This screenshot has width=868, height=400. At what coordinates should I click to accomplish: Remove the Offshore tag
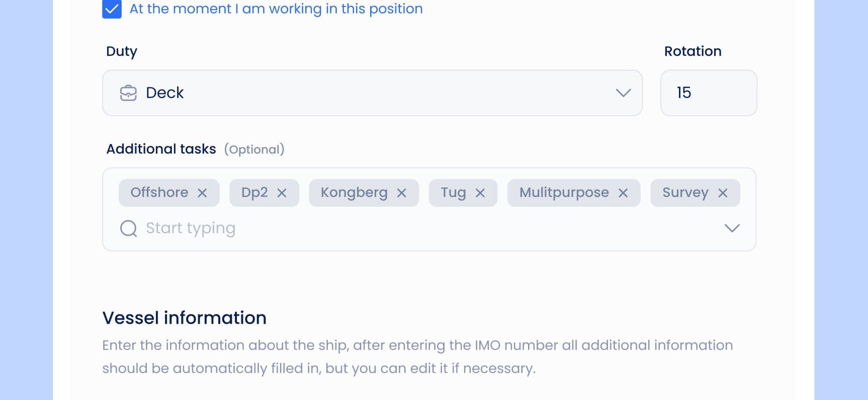coord(202,193)
